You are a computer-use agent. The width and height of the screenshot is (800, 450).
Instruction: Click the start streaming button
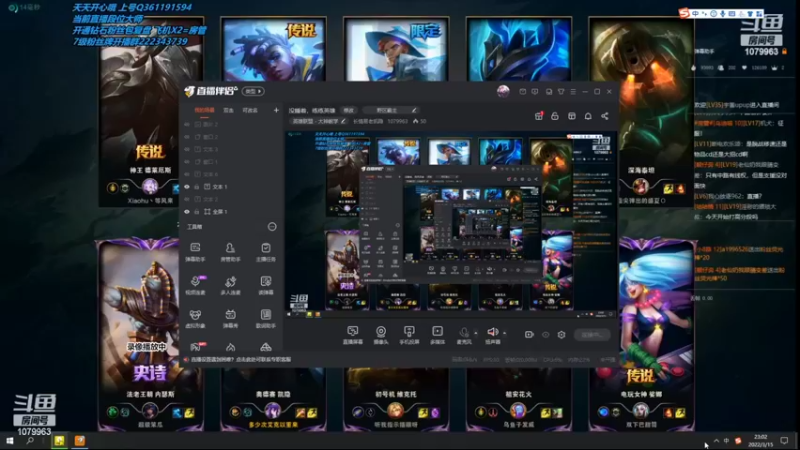(x=592, y=335)
